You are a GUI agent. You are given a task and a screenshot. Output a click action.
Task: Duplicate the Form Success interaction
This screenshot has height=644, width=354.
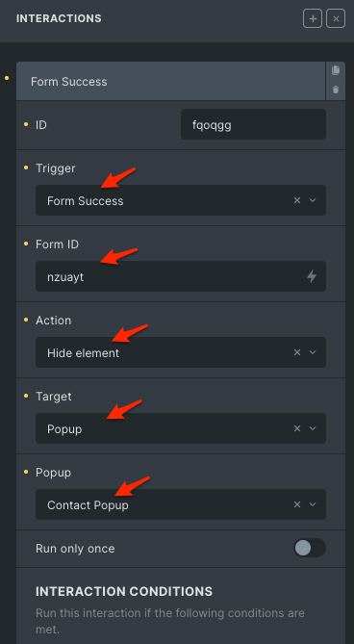tap(336, 70)
